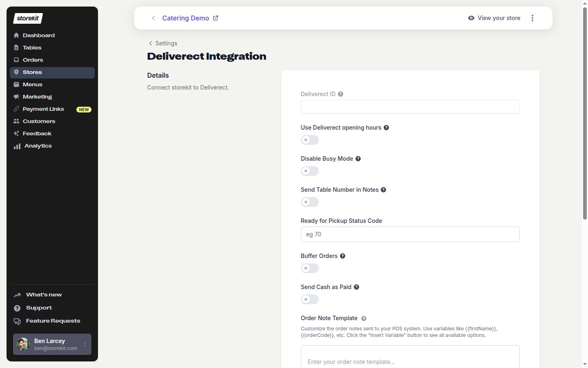Viewport: 588px width, 368px height.
Task: Click the 'Deliverect Integration' heading
Action: (x=207, y=56)
